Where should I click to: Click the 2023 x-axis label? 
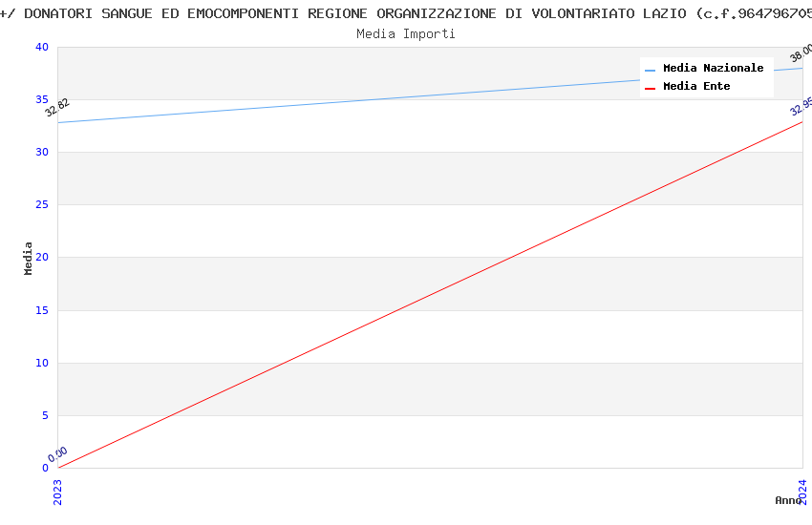[x=57, y=493]
